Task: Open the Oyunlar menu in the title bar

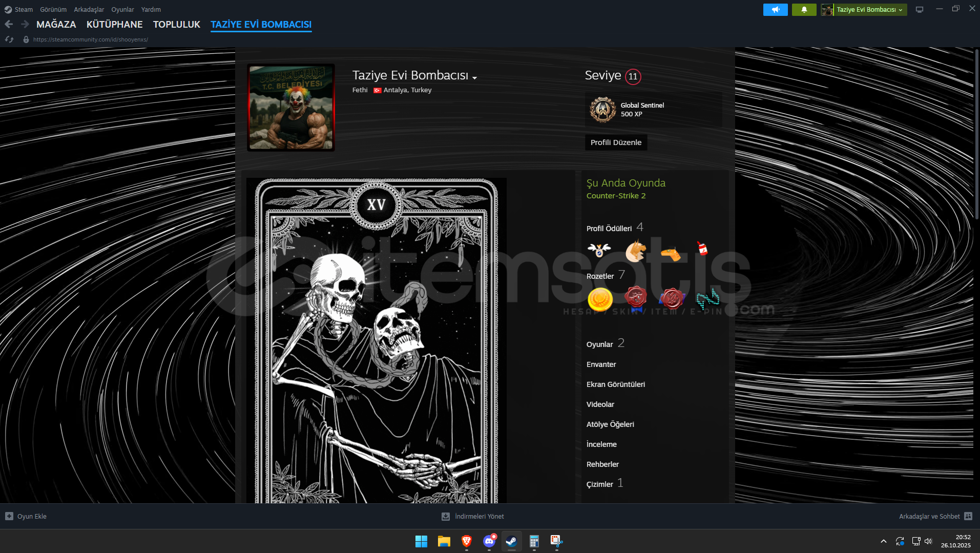Action: [122, 9]
